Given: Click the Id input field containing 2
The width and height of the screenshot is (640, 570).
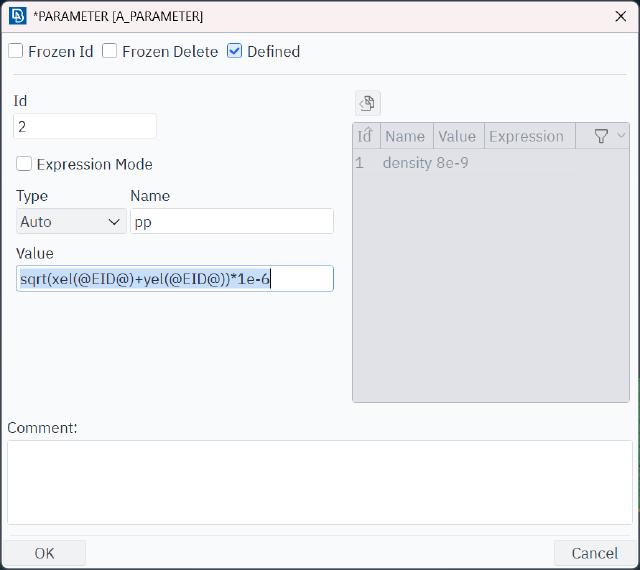Looking at the screenshot, I should tap(85, 127).
